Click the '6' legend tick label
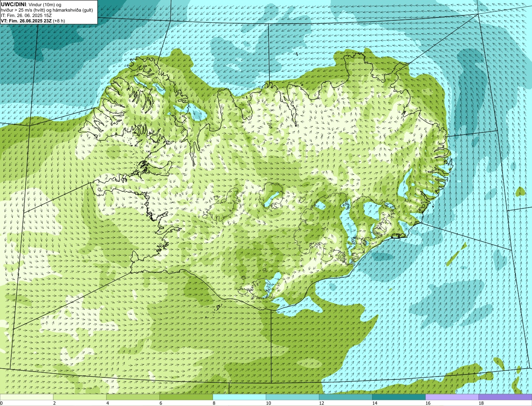532x406 pixels. (x=161, y=403)
